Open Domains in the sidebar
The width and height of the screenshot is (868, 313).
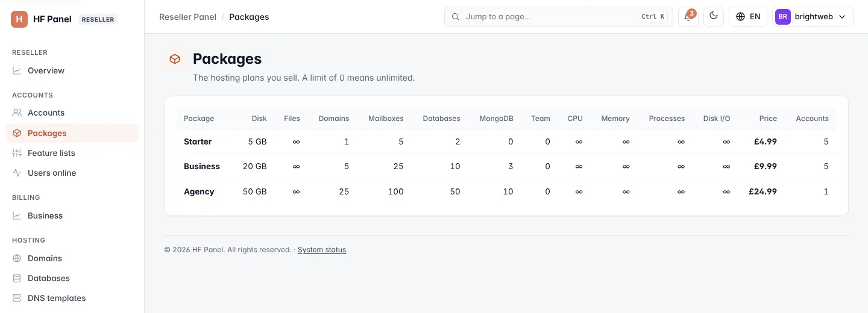coord(72,258)
